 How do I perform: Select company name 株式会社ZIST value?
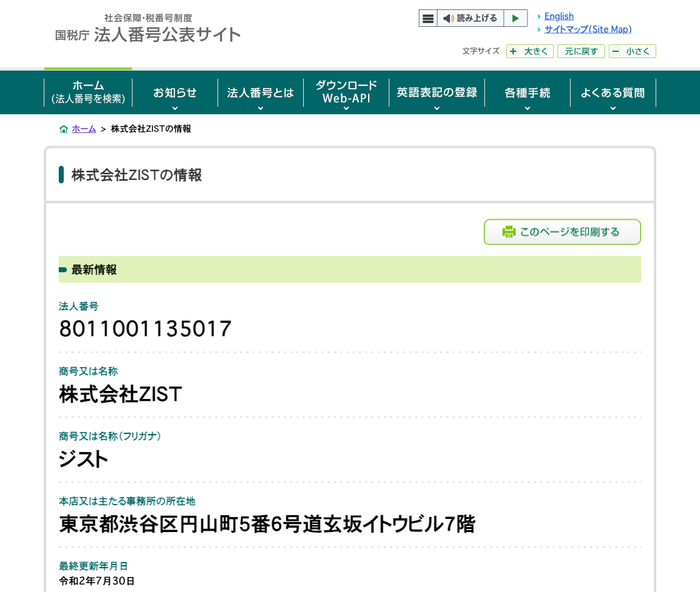pyautogui.click(x=121, y=395)
